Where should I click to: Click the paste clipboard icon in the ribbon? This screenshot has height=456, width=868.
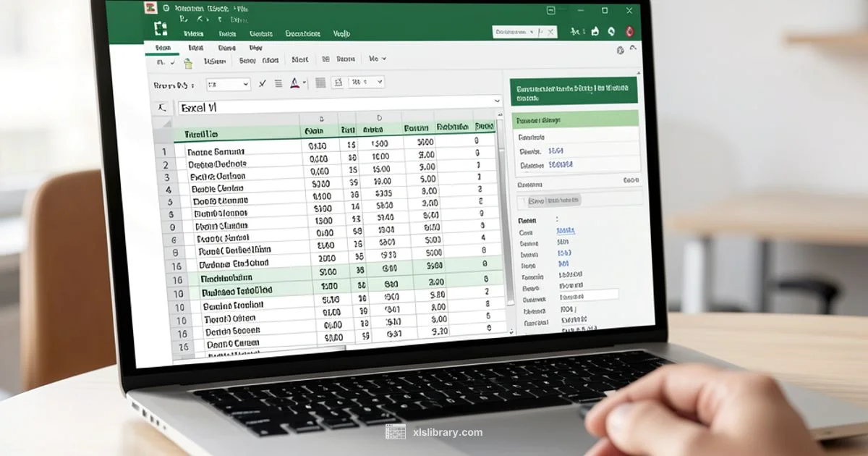pyautogui.click(x=188, y=64)
